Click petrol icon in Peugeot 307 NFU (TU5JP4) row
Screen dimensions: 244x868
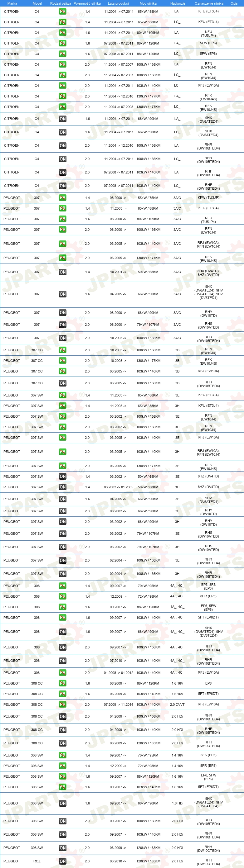coord(62,219)
